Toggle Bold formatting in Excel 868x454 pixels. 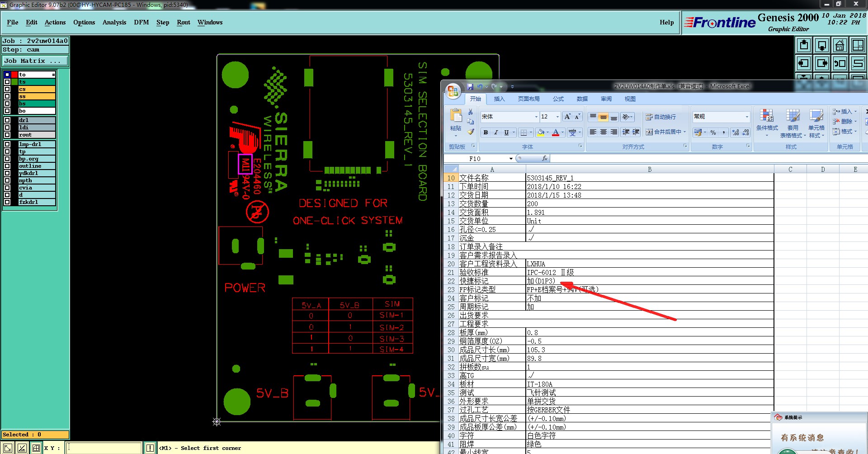click(486, 132)
